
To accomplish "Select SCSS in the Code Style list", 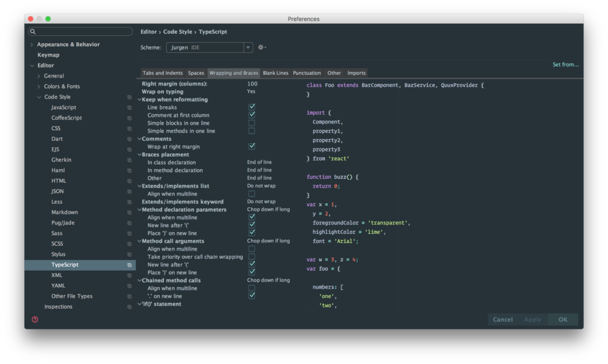I will pos(57,244).
